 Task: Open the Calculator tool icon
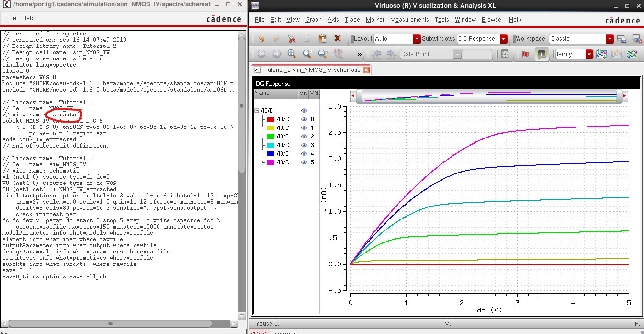pyautogui.click(x=505, y=54)
